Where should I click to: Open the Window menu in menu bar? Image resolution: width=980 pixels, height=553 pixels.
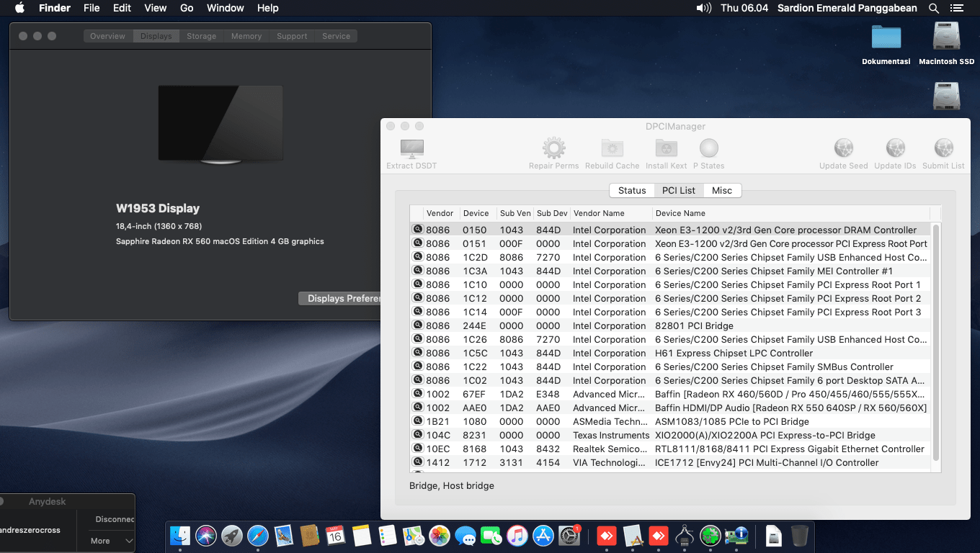click(225, 8)
